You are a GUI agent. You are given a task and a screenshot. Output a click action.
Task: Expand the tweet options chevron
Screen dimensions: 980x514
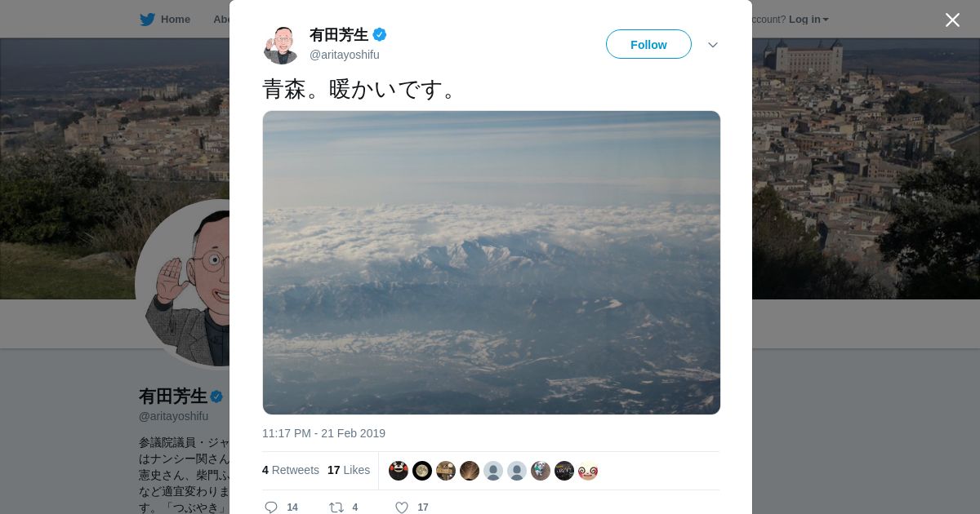[713, 45]
